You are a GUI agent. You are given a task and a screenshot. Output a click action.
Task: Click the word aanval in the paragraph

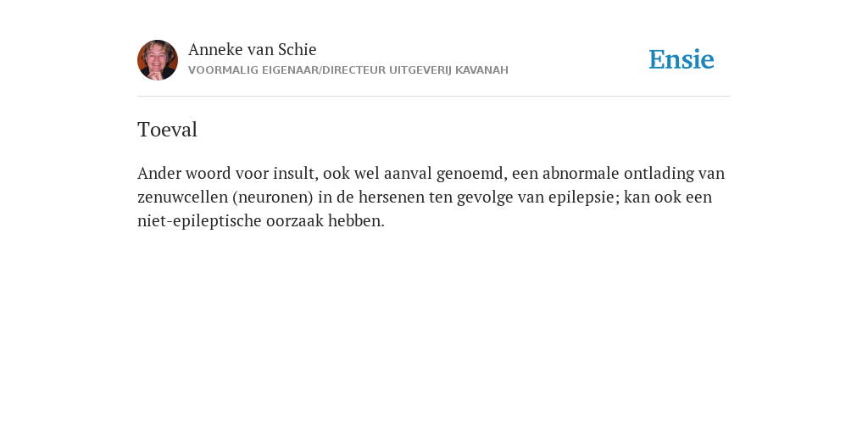(x=408, y=173)
